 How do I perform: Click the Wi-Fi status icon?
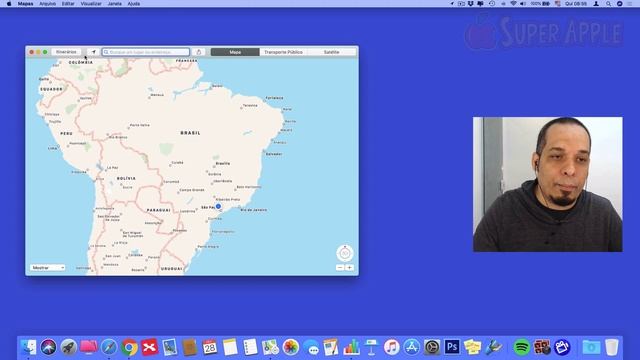click(513, 4)
